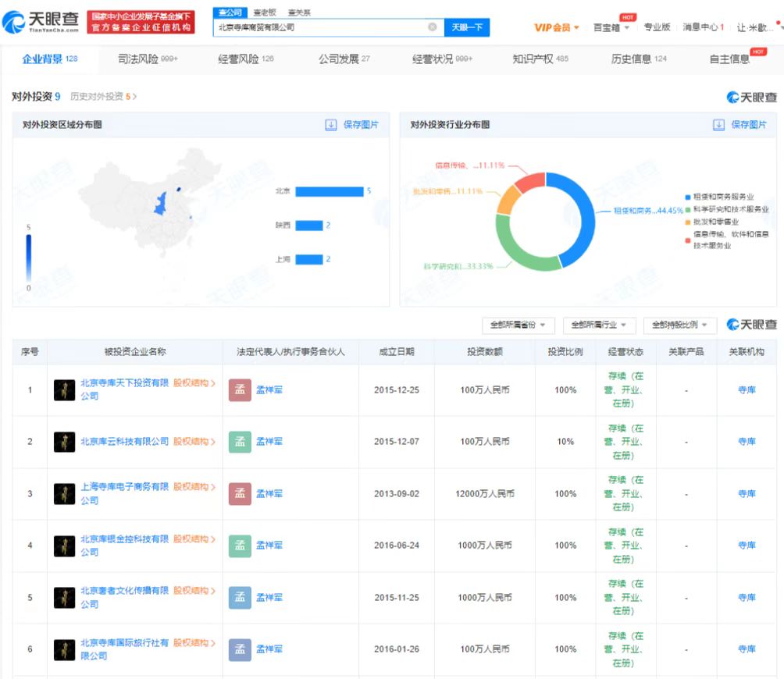This screenshot has height=679, width=784.
Task: Click the 天眼一下 search button
Action: click(467, 27)
